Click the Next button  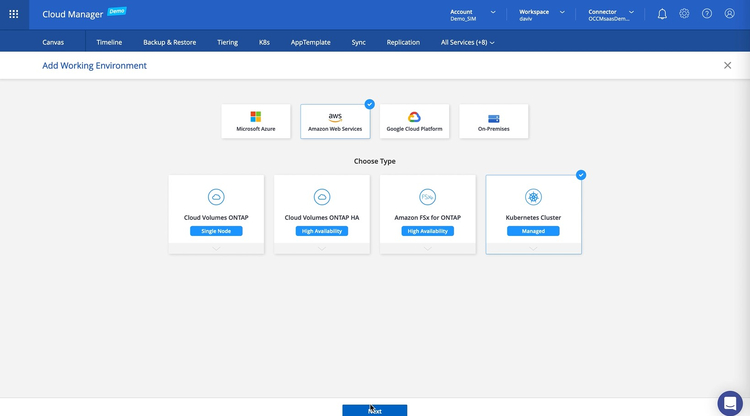374,410
